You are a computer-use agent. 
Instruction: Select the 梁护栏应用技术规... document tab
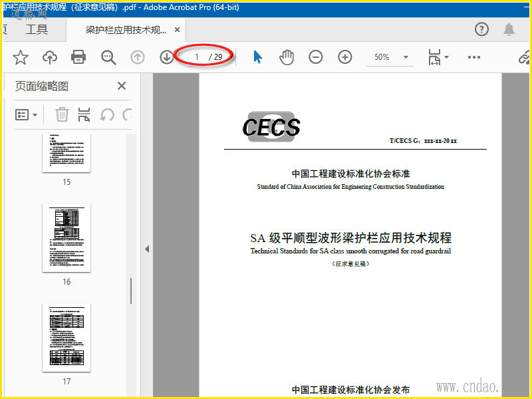click(126, 30)
